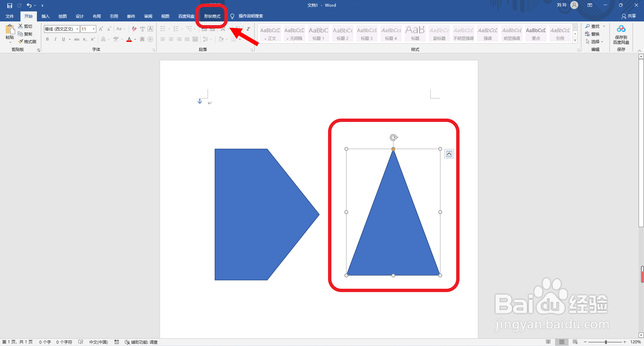Click the zoom out minus button
The image size is (644, 346).
tap(585, 342)
